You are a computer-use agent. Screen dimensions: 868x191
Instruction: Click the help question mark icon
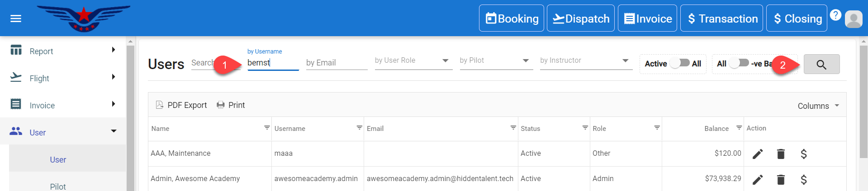pos(835,15)
